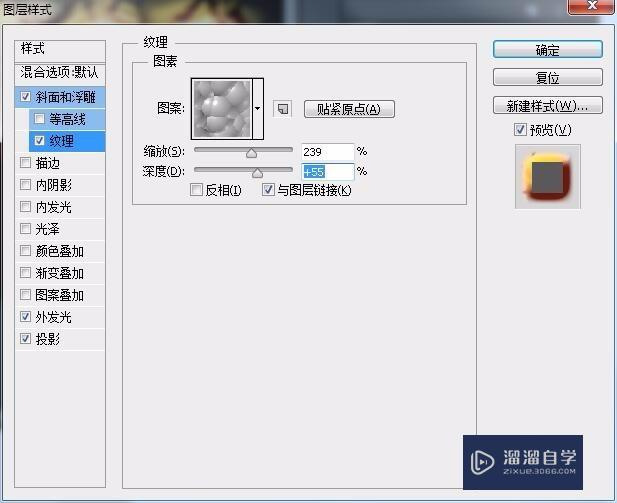Select the 斜面和浮雕 bevel and emboss entry

65,97
